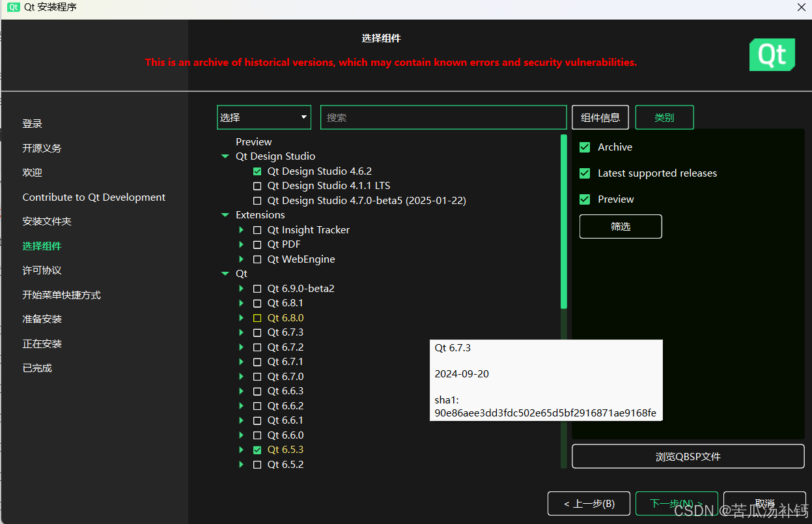The width and height of the screenshot is (812, 524).
Task: Tick the Qt 6.7.3 checkbox
Action: click(257, 333)
